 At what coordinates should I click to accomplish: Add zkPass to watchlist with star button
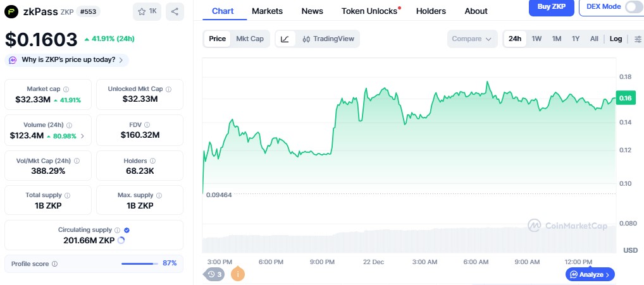point(148,11)
